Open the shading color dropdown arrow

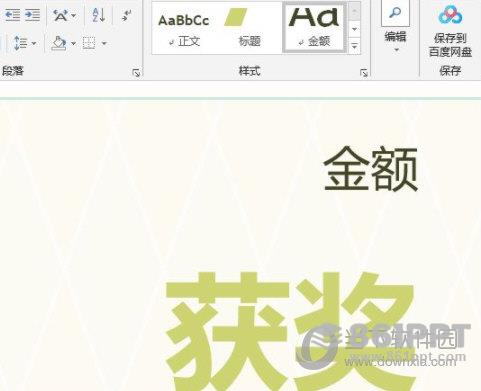pos(73,43)
